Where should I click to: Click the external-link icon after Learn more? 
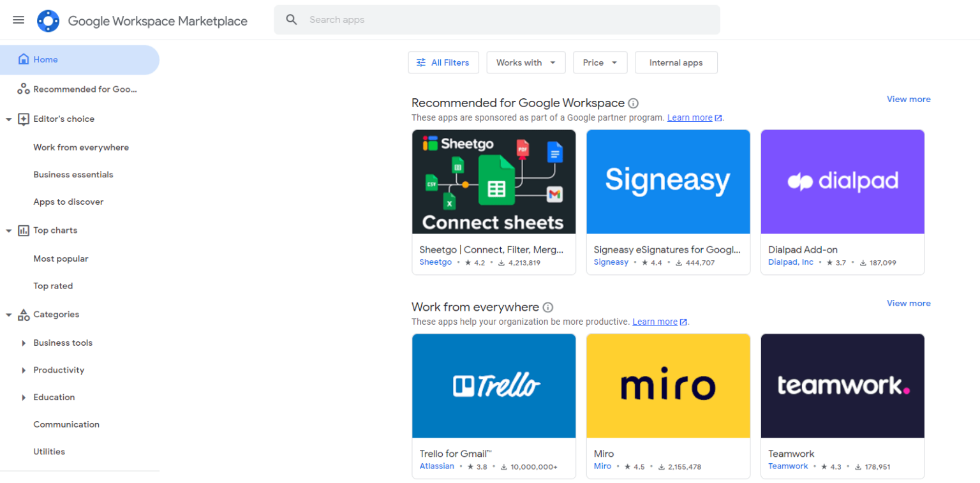(717, 117)
